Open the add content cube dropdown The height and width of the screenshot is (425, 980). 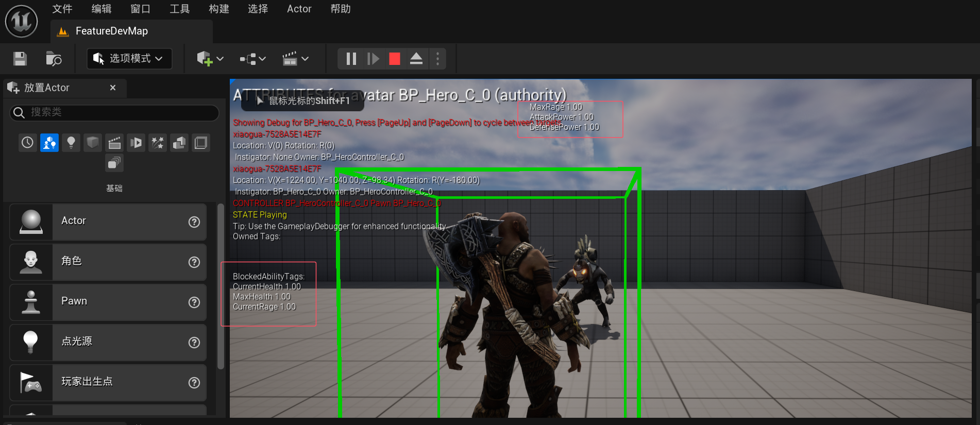pos(210,59)
